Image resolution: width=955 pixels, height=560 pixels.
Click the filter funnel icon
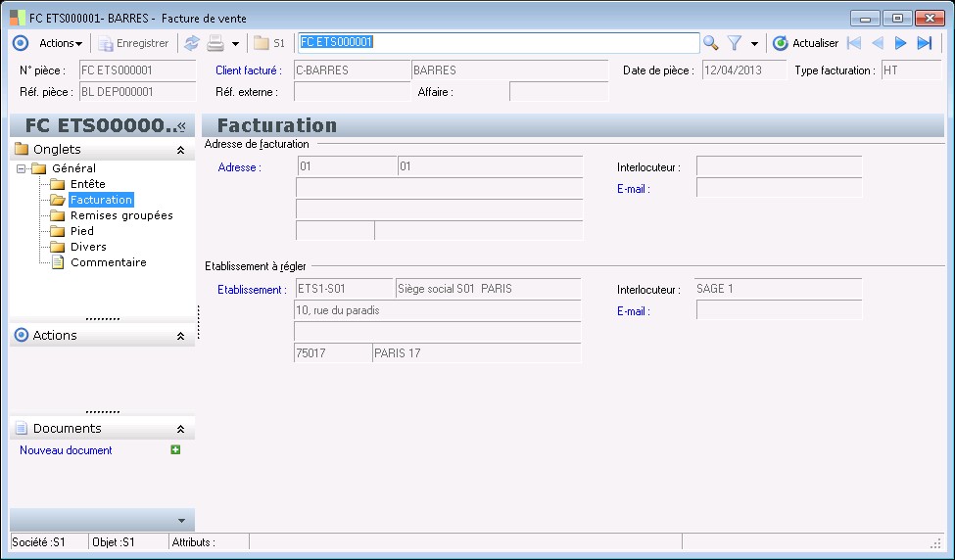[734, 43]
